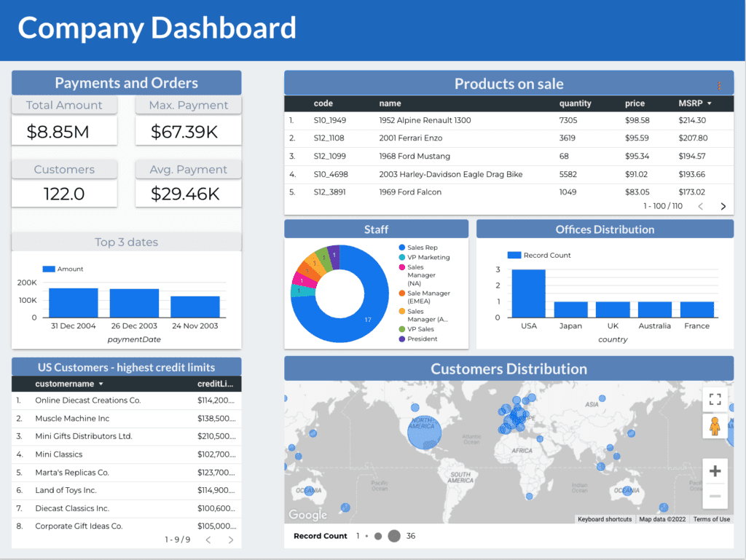Click the quantity column header
Image resolution: width=746 pixels, height=560 pixels.
tap(576, 103)
